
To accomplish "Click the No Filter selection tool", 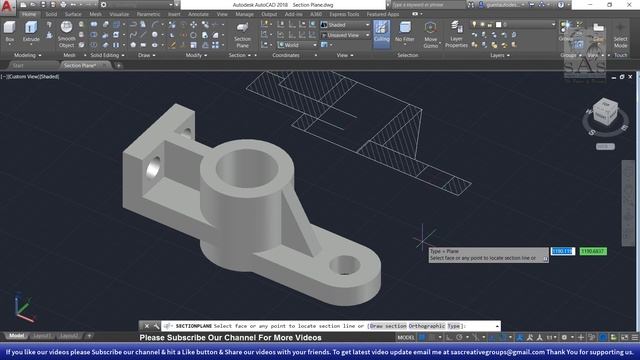I will [404, 32].
